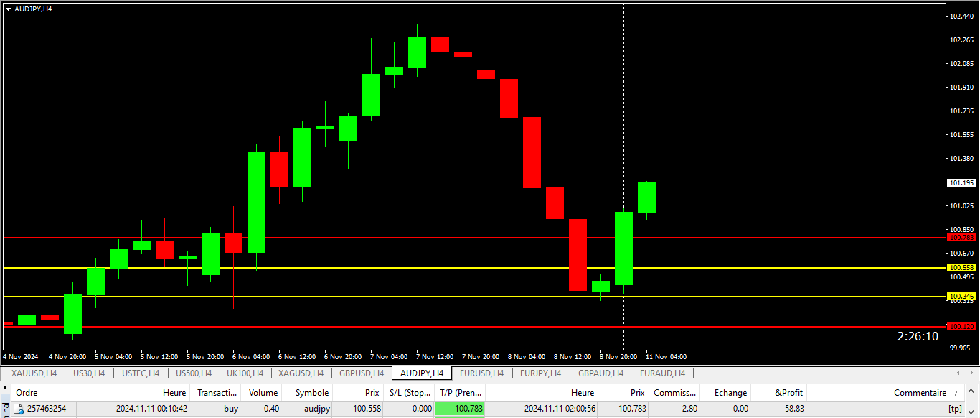Open the XAUUSD,H4 chart tab
The width and height of the screenshot is (980, 418).
(x=34, y=373)
